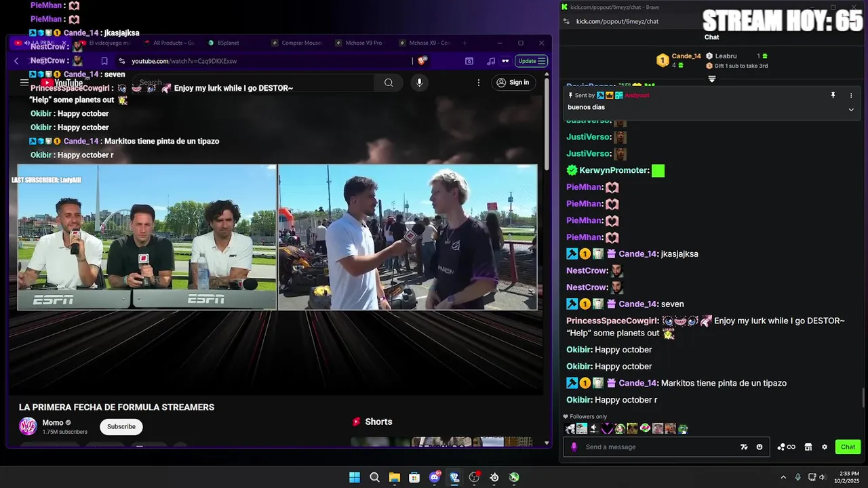Select the green-haired girl emote in quick bar
Screen dimensions: 868x488
coord(619,428)
